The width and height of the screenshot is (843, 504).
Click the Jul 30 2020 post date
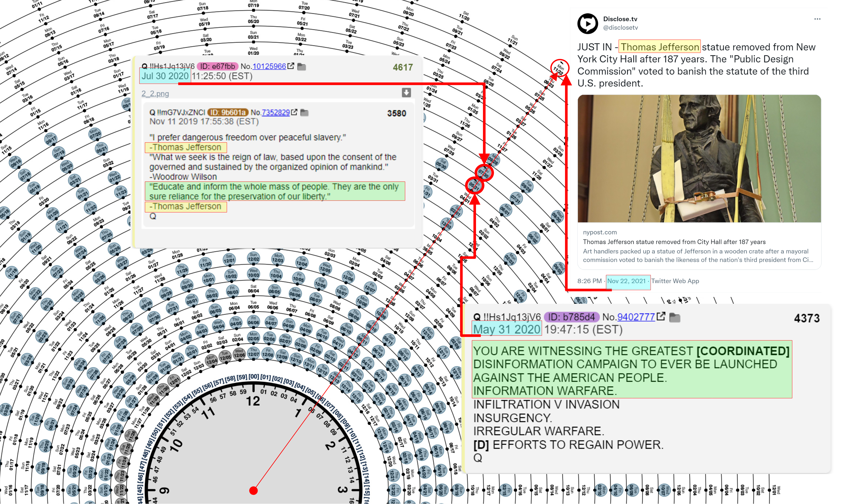click(x=165, y=76)
